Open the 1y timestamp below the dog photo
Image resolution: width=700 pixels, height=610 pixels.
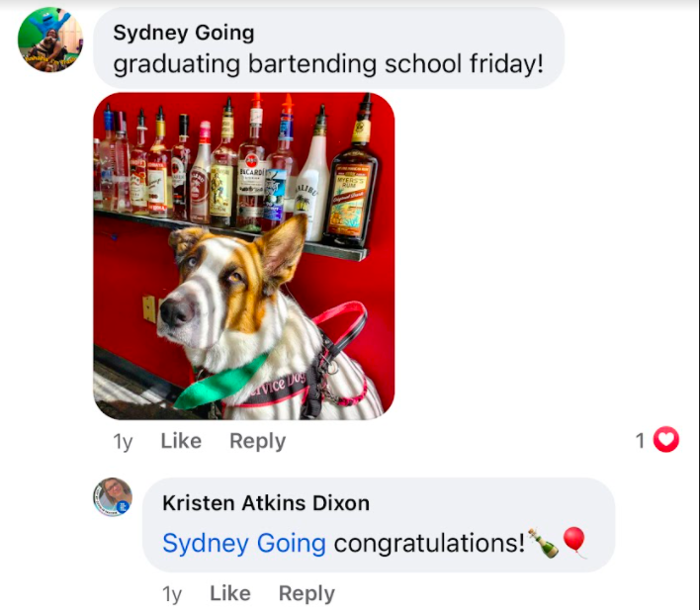click(123, 441)
